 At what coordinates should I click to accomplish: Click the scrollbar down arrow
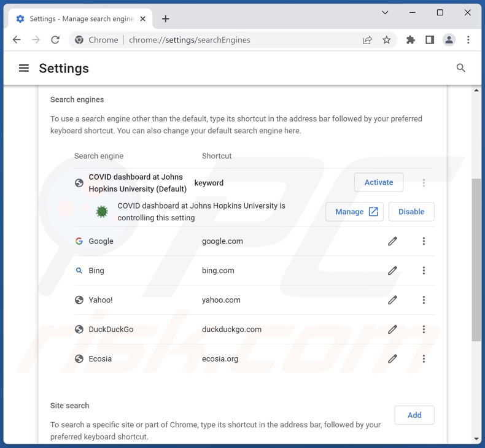[476, 439]
